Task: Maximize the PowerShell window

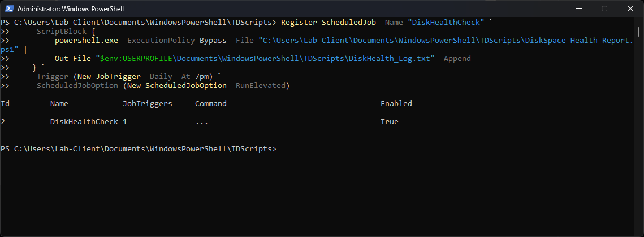Action: (x=604, y=8)
